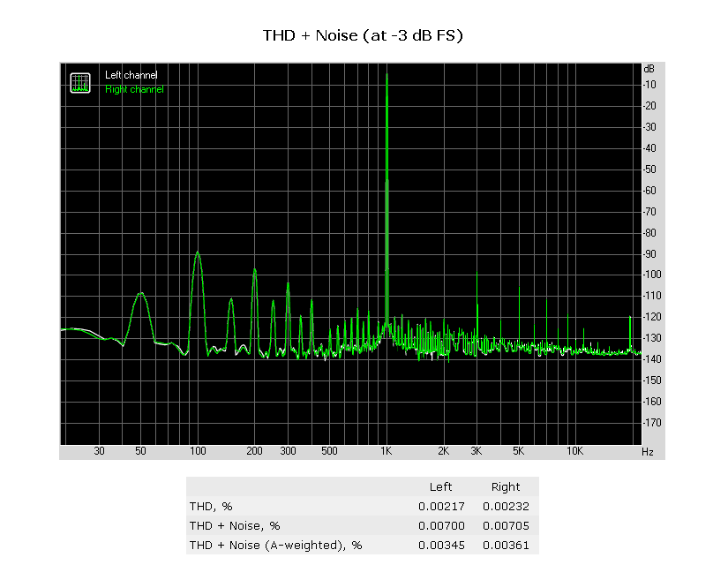
Task: Select the "Right channel" legend label
Action: coord(134,89)
